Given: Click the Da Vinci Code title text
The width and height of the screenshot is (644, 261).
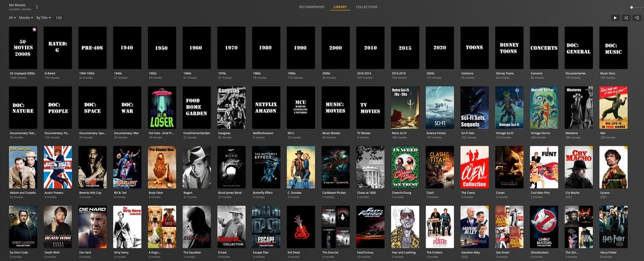Looking at the screenshot, I should (19, 252).
